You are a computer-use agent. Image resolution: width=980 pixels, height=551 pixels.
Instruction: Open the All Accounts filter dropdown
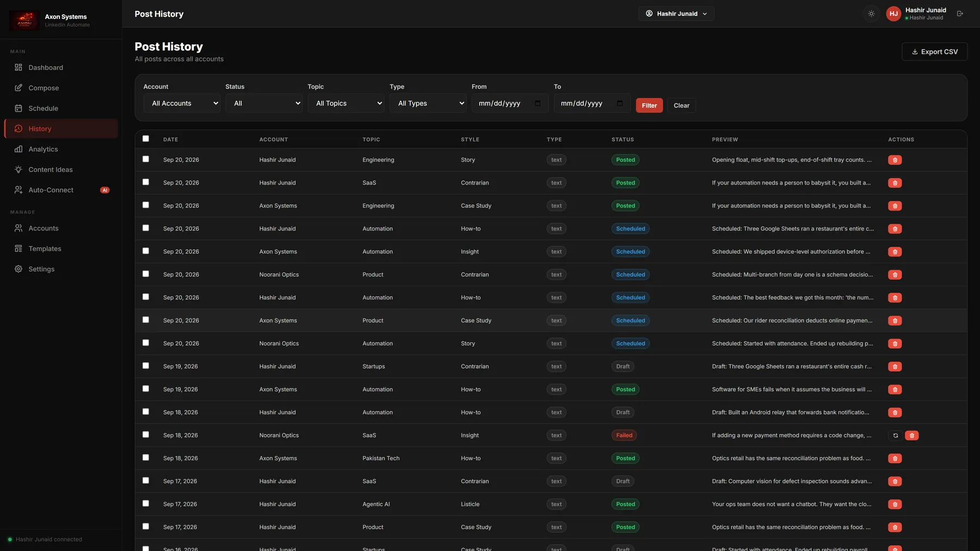pos(182,103)
